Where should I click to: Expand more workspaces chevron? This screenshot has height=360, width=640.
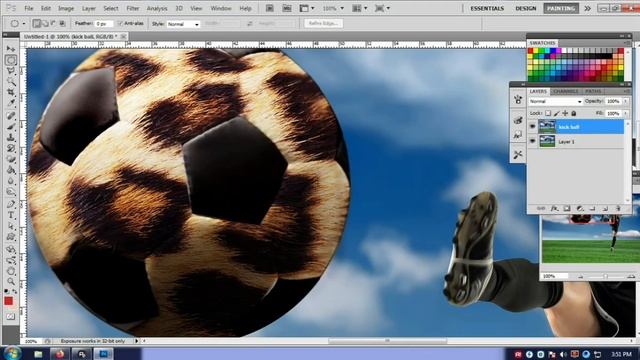[587, 8]
